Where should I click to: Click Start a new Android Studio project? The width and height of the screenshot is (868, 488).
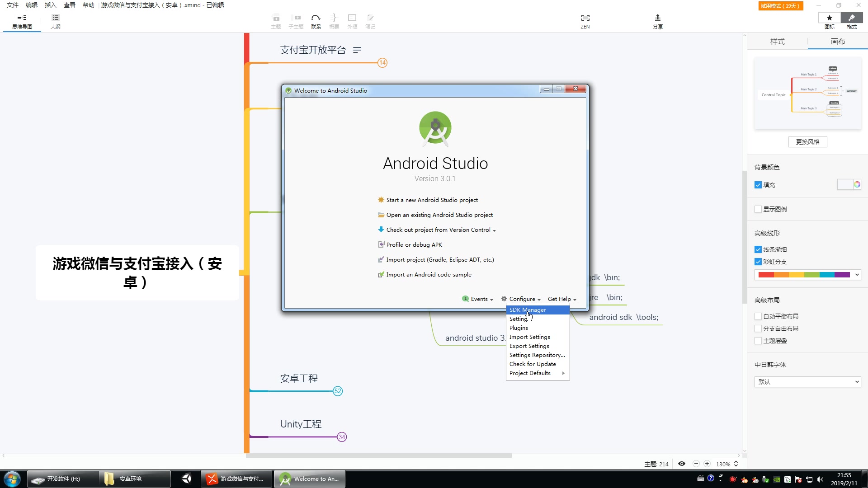point(428,200)
